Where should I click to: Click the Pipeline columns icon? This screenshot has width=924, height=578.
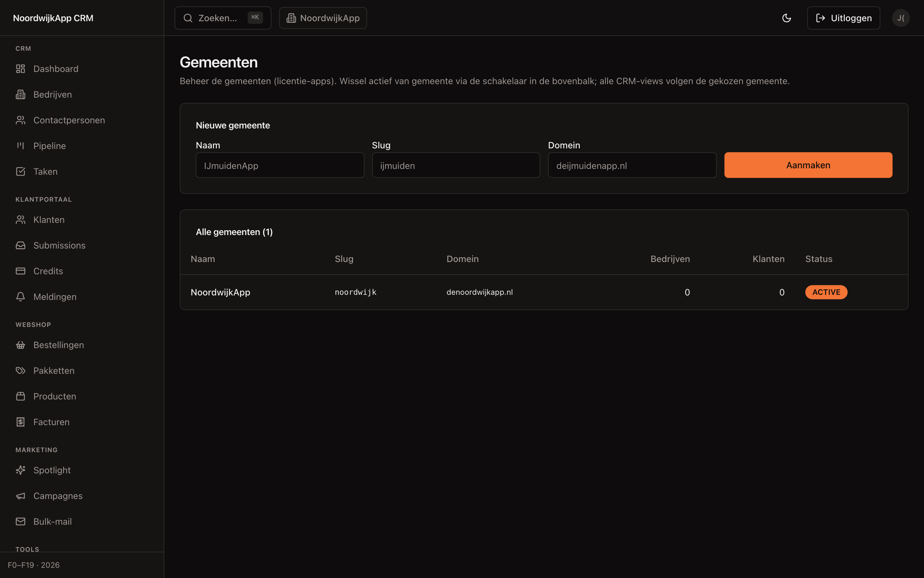tap(21, 146)
